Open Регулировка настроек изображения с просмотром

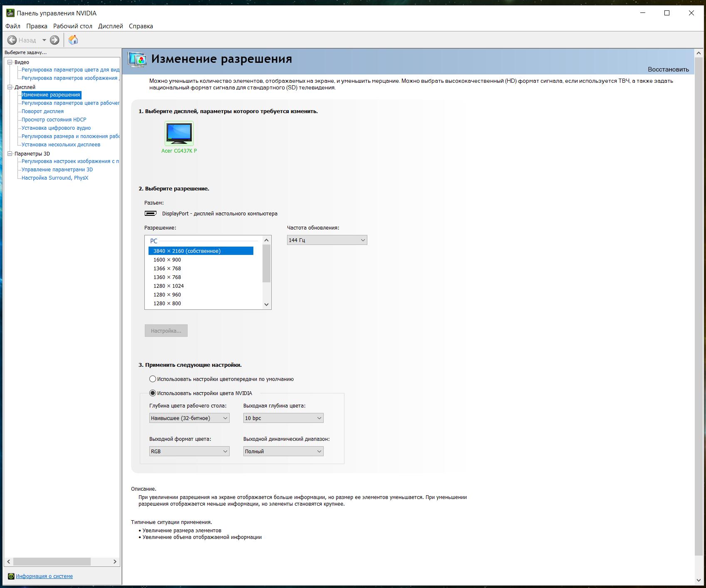pyautogui.click(x=70, y=161)
